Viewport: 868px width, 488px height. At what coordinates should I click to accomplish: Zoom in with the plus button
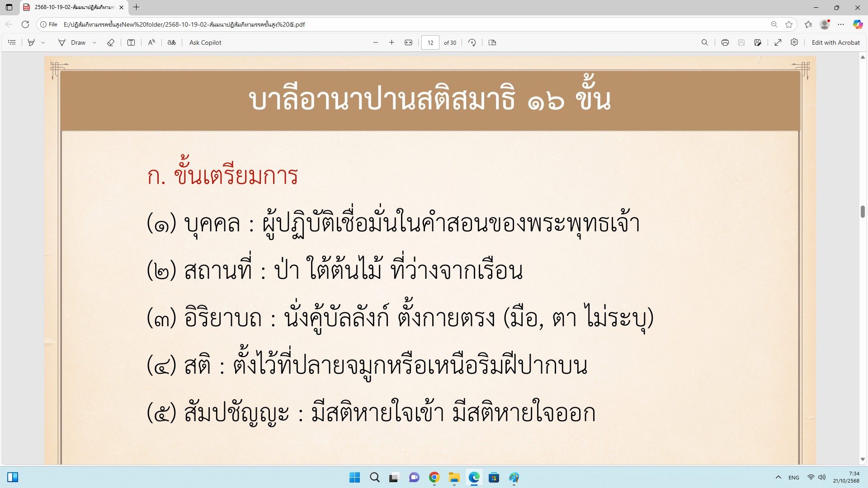pos(392,42)
